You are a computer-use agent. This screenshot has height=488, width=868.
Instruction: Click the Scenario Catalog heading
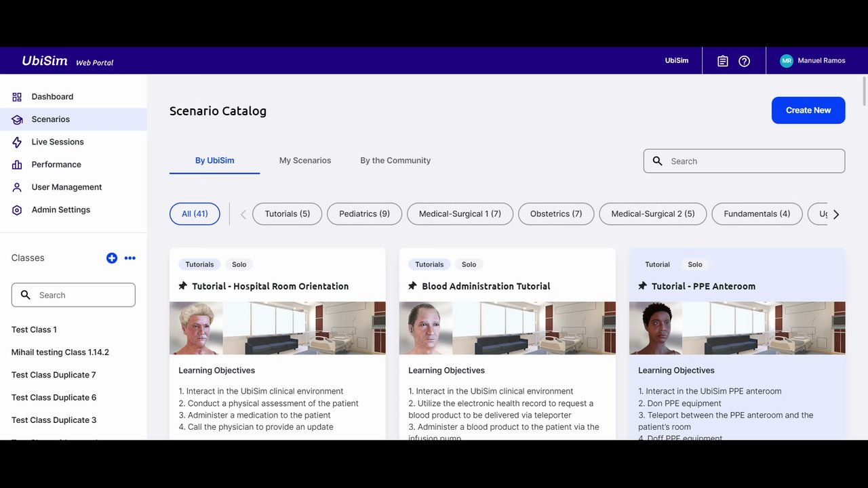pos(218,111)
